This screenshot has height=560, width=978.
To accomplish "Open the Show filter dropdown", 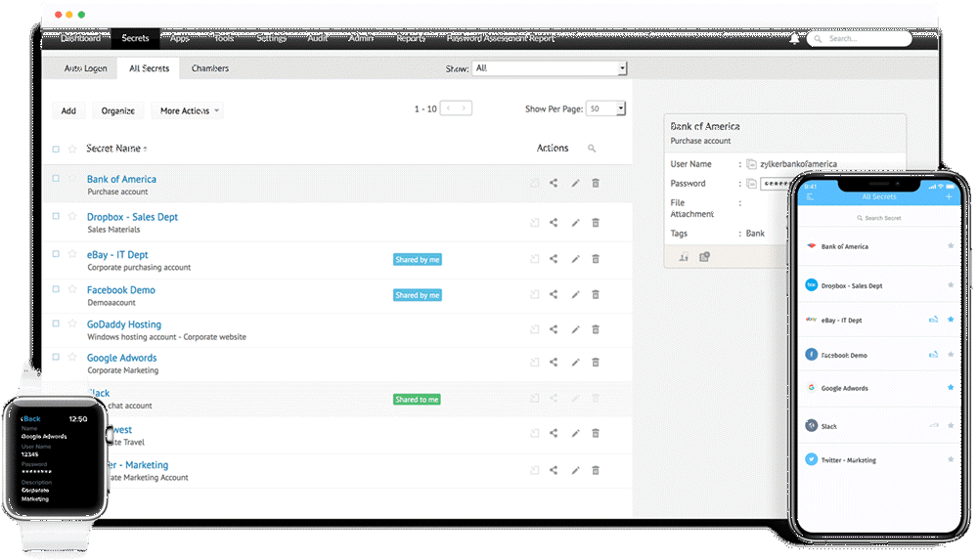I will pyautogui.click(x=550, y=68).
